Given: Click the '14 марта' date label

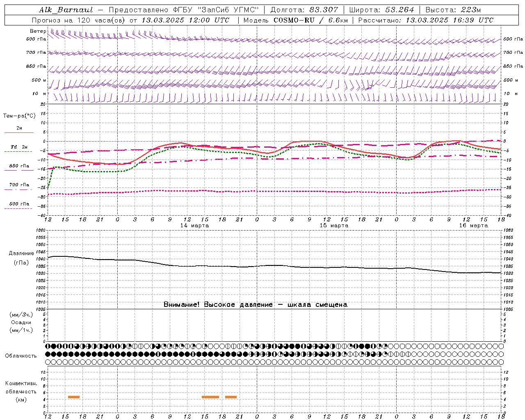Looking at the screenshot, I should [194, 225].
